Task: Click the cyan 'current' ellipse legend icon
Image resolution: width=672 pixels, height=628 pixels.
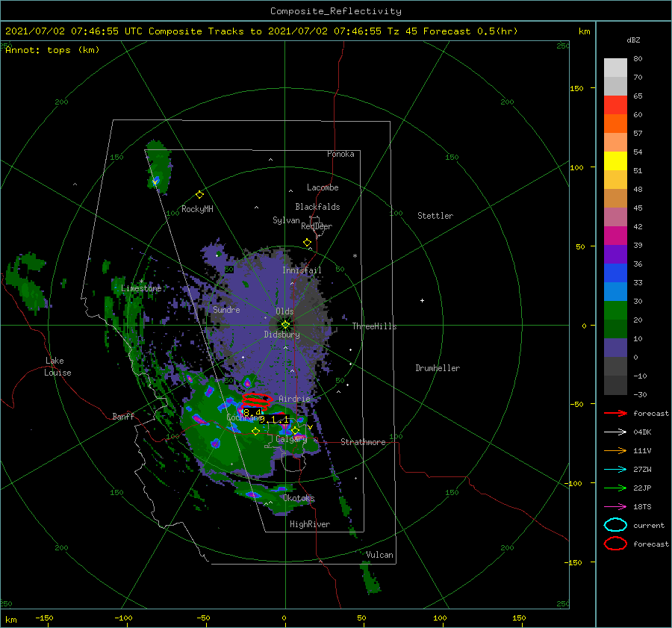Action: (x=615, y=525)
